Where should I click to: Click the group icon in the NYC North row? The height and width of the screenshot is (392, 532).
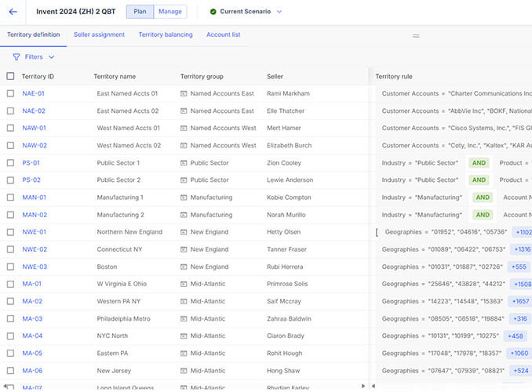coord(184,336)
